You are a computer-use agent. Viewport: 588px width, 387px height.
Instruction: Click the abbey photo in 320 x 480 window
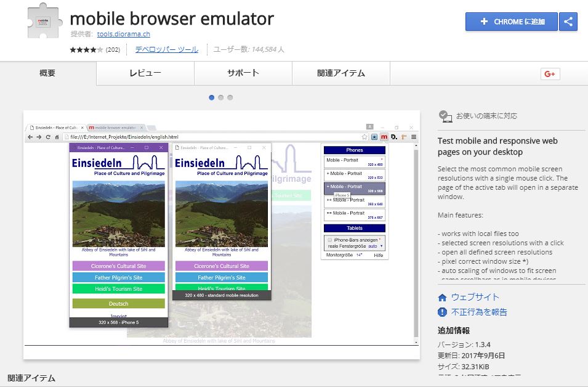[222, 214]
